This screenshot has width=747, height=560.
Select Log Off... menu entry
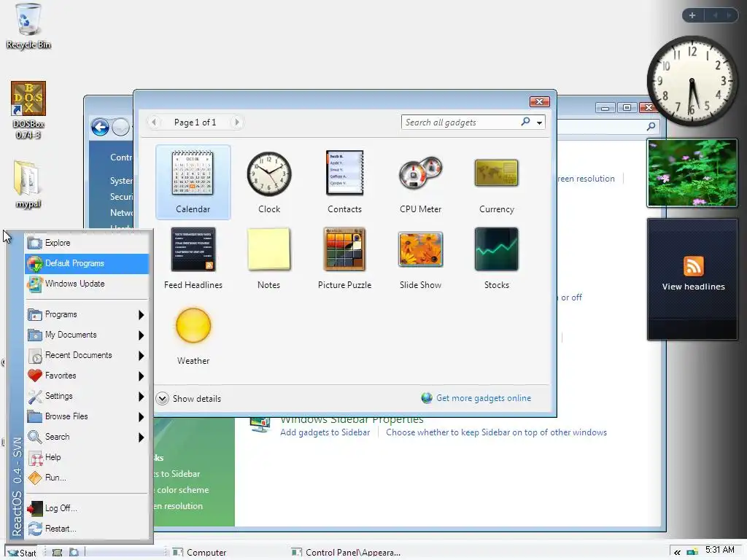click(x=87, y=508)
